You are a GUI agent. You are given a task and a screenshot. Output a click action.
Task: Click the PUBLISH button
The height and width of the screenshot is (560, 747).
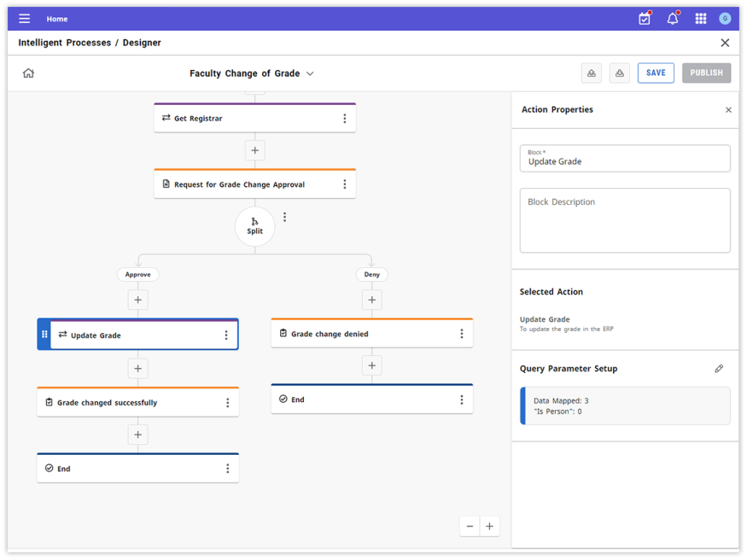[706, 73]
